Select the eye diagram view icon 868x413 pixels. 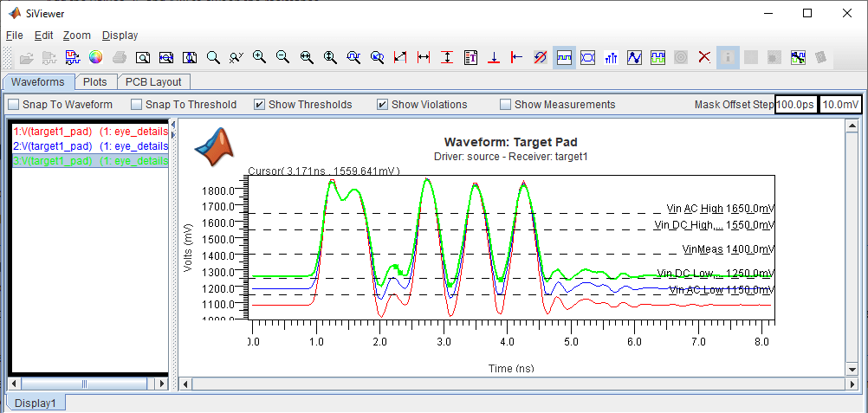point(587,57)
